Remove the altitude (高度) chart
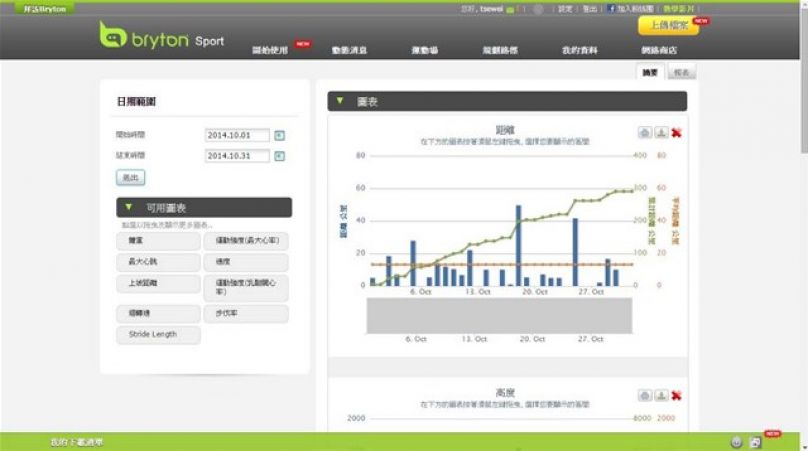This screenshot has width=808, height=451. click(677, 395)
